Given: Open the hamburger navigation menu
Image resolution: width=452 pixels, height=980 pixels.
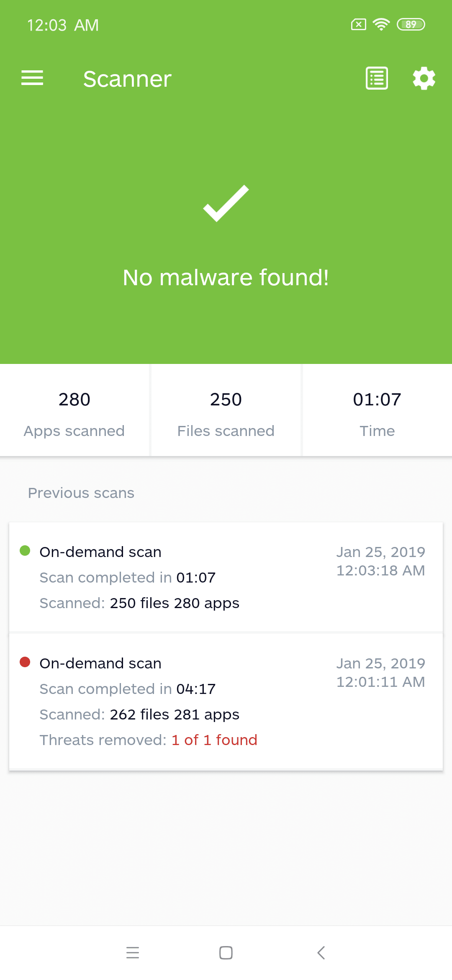Looking at the screenshot, I should coord(32,78).
